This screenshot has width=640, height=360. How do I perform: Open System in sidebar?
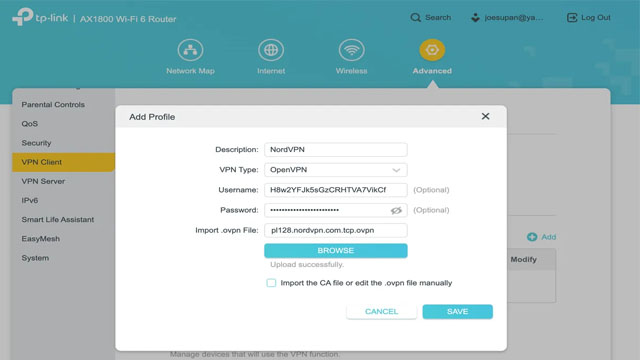pos(35,258)
